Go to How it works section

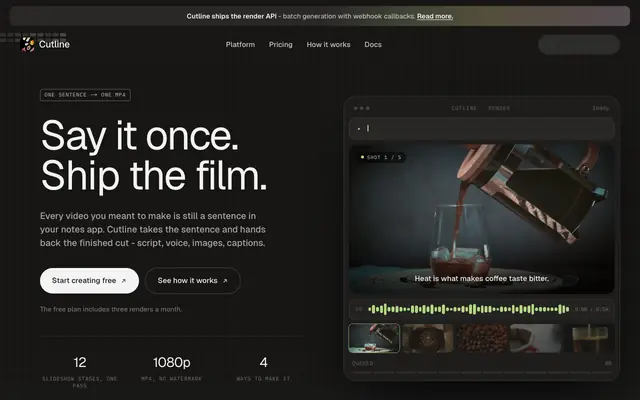pyautogui.click(x=328, y=44)
